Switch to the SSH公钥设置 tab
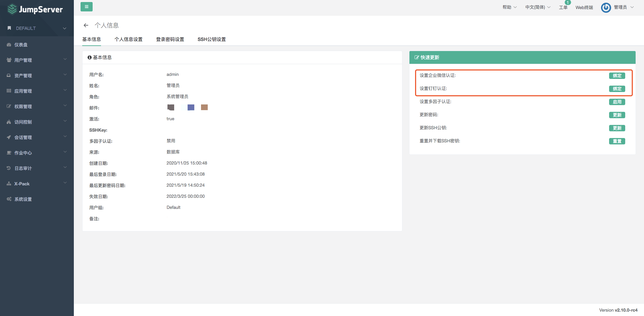 pos(211,39)
